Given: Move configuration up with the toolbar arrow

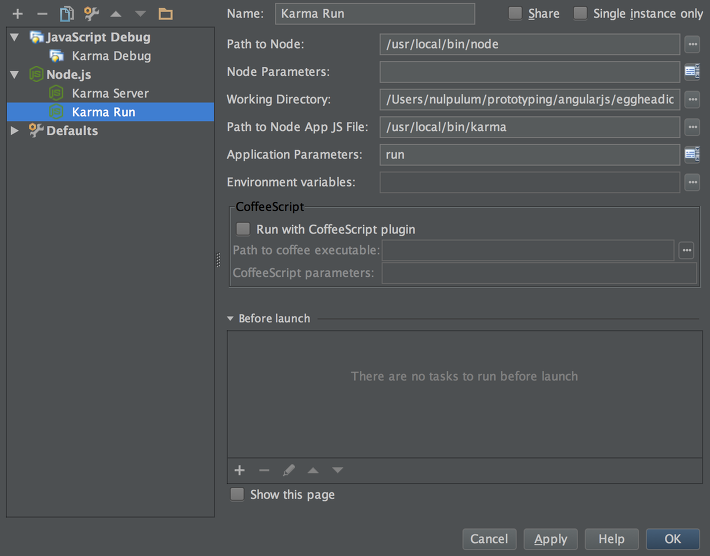Looking at the screenshot, I should tap(116, 14).
